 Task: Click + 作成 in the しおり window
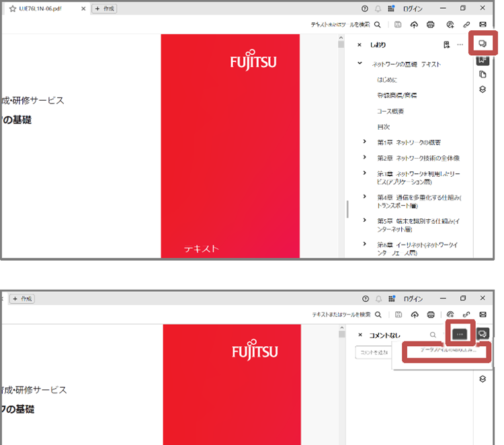coord(104,9)
